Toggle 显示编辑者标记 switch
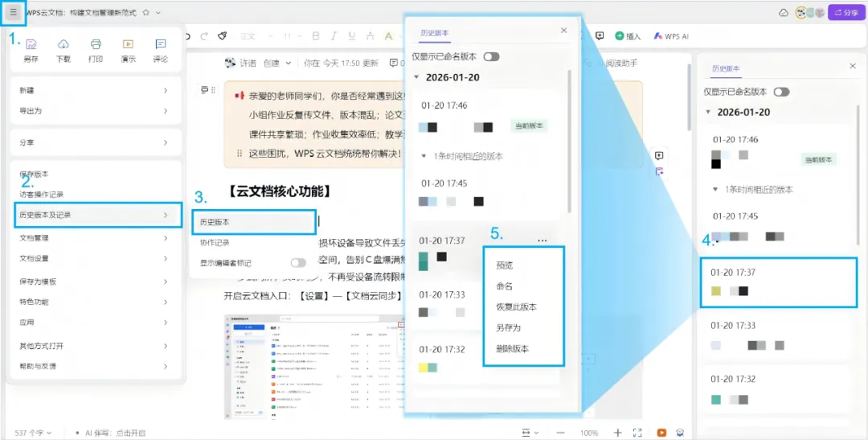This screenshot has width=868, height=440. [298, 263]
